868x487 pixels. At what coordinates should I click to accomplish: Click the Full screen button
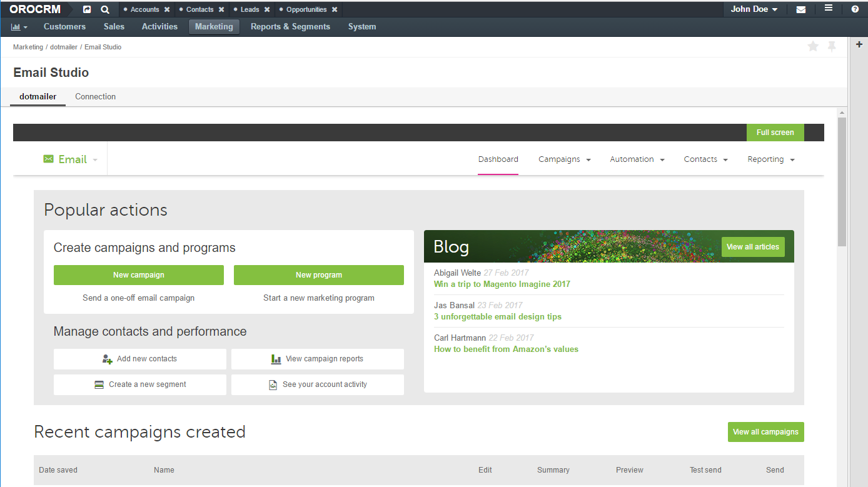click(775, 133)
